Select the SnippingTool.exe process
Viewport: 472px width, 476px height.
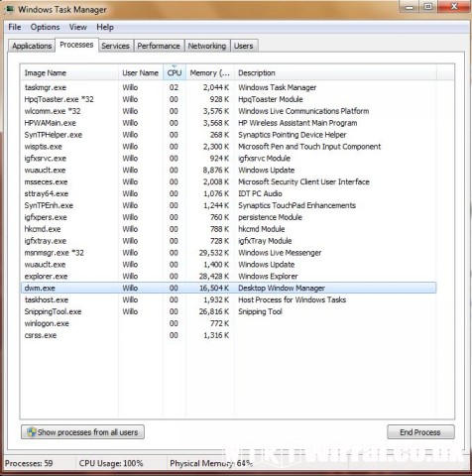[228, 311]
